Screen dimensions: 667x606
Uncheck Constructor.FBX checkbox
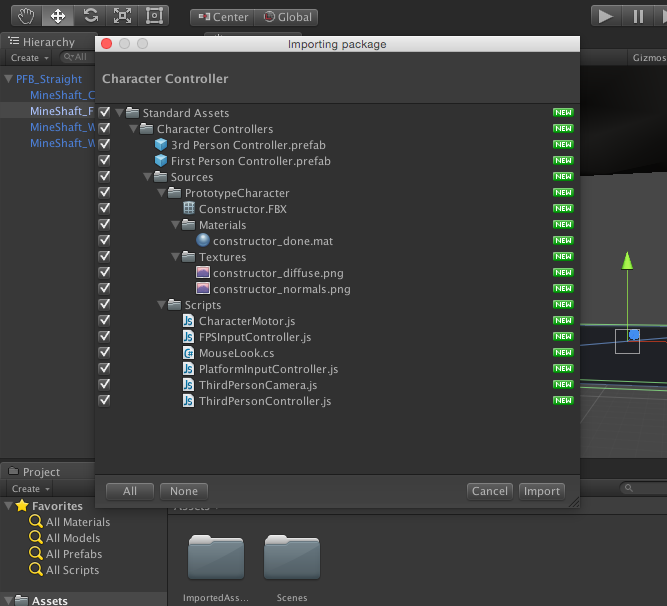(x=104, y=208)
